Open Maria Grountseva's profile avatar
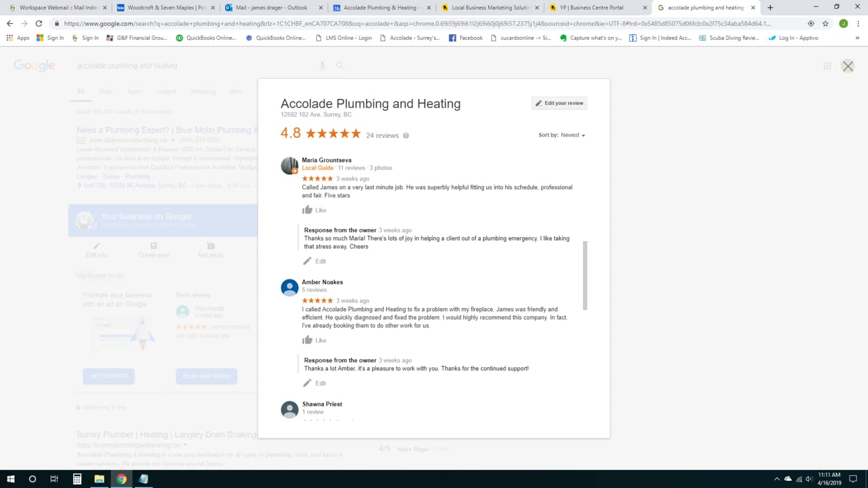The image size is (868, 488). coord(290,165)
